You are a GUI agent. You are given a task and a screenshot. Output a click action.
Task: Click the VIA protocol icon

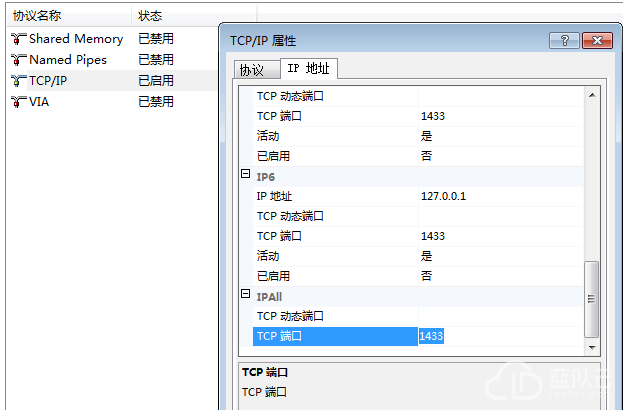[18, 102]
